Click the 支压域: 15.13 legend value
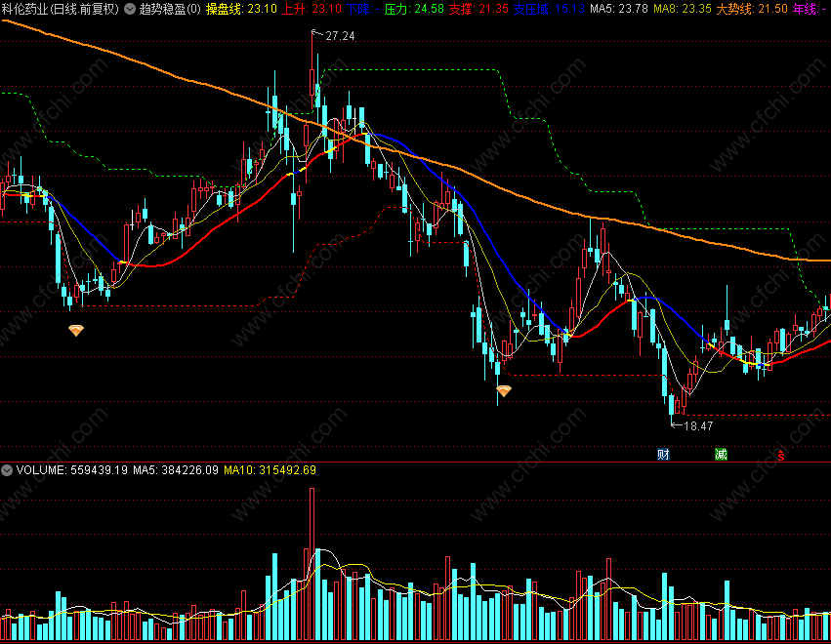The height and width of the screenshot is (644, 831). (549, 9)
